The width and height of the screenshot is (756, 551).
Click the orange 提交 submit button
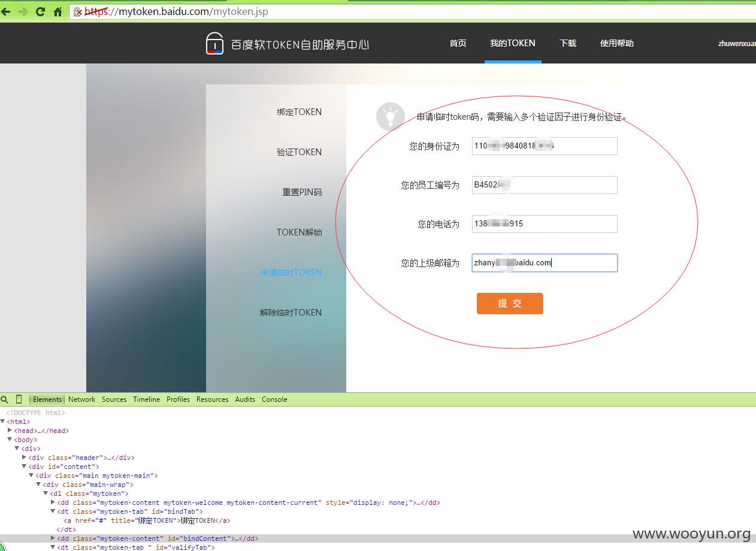[x=510, y=304]
